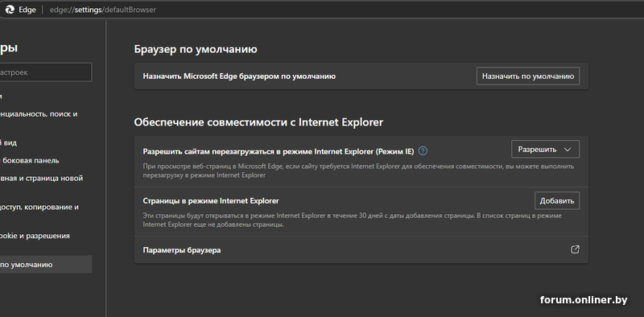Click the external link icon for Параметры браузера
Viewport: 644px width, 317px height.
coord(575,249)
